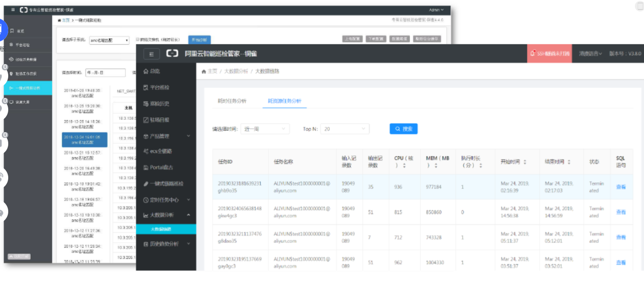Open the language dropdown in front header
This screenshot has height=281, width=644.
tap(591, 53)
